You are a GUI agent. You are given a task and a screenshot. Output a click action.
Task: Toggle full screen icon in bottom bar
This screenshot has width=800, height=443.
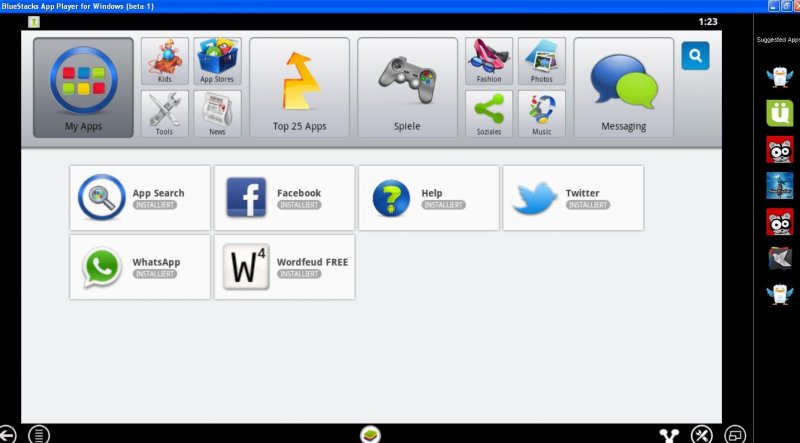(735, 435)
